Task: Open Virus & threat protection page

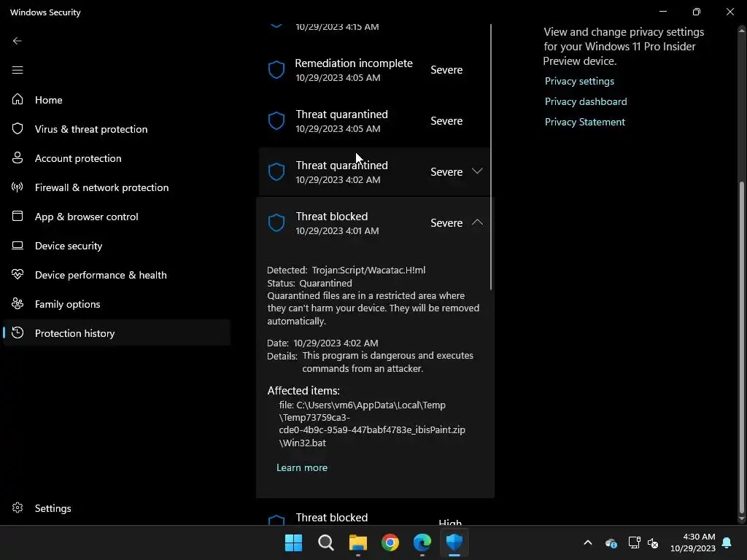Action: [x=117, y=128]
